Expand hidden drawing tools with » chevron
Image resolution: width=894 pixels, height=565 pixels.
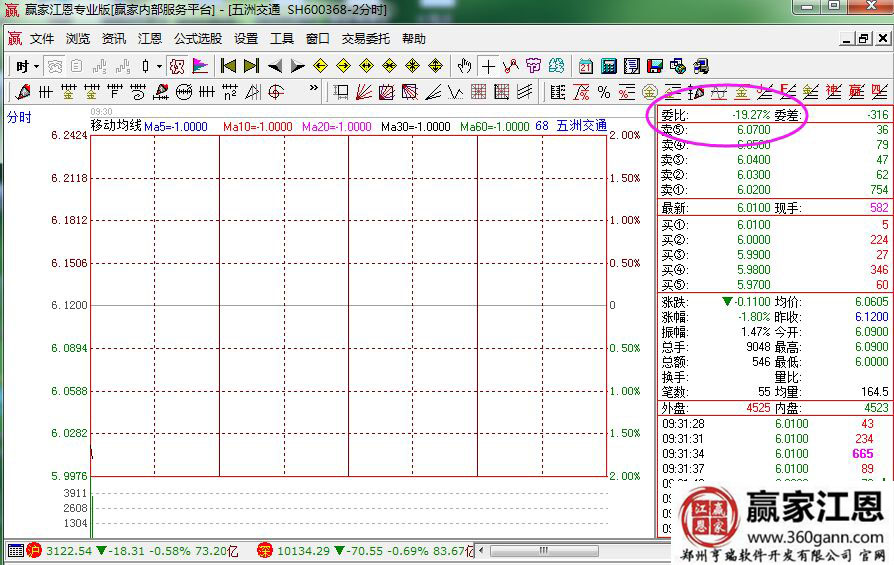tap(313, 90)
